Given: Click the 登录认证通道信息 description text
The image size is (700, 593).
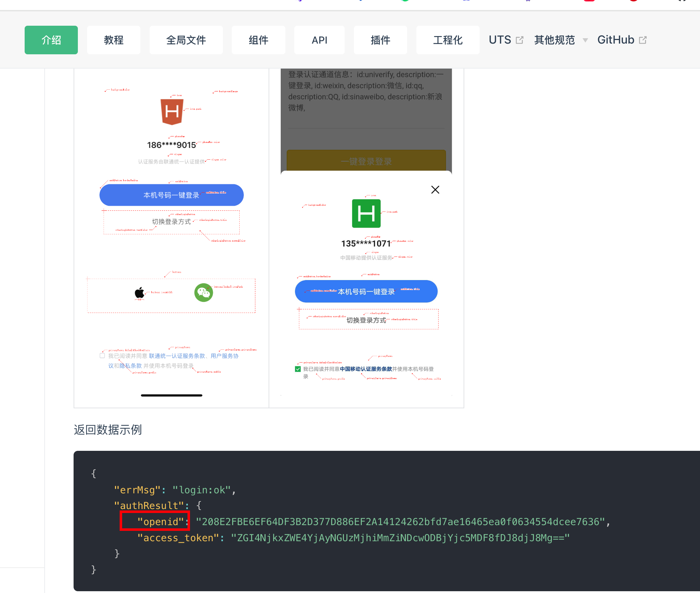Looking at the screenshot, I should coord(366,91).
